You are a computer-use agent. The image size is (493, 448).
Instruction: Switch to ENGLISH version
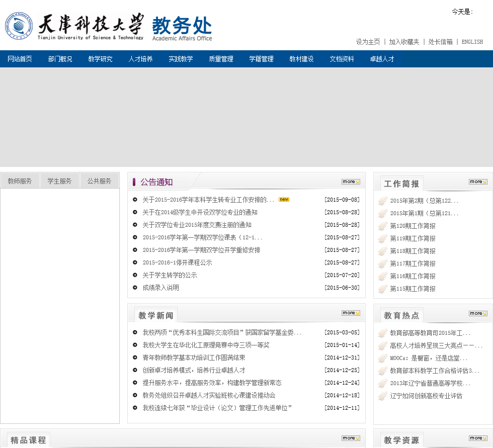tap(472, 42)
